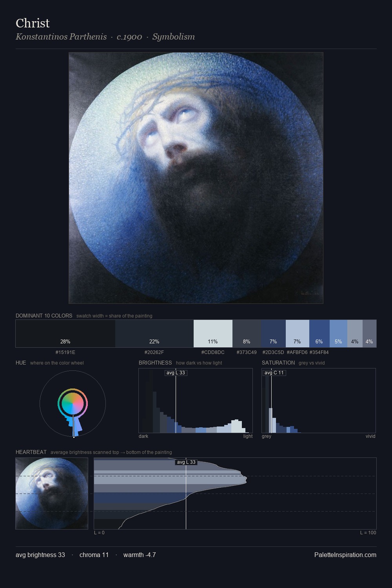Screen dimensions: 392x588
Task: Click the brightness histogram chart
Action: (x=196, y=401)
